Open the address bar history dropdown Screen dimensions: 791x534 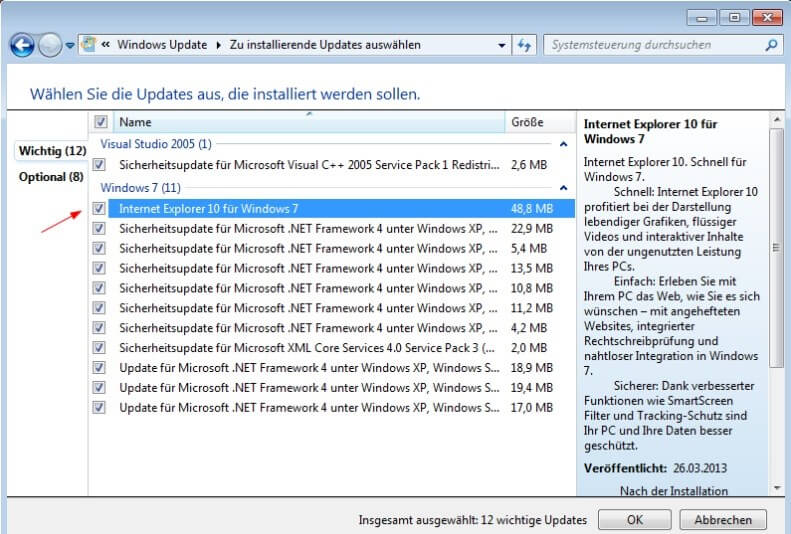click(x=501, y=45)
